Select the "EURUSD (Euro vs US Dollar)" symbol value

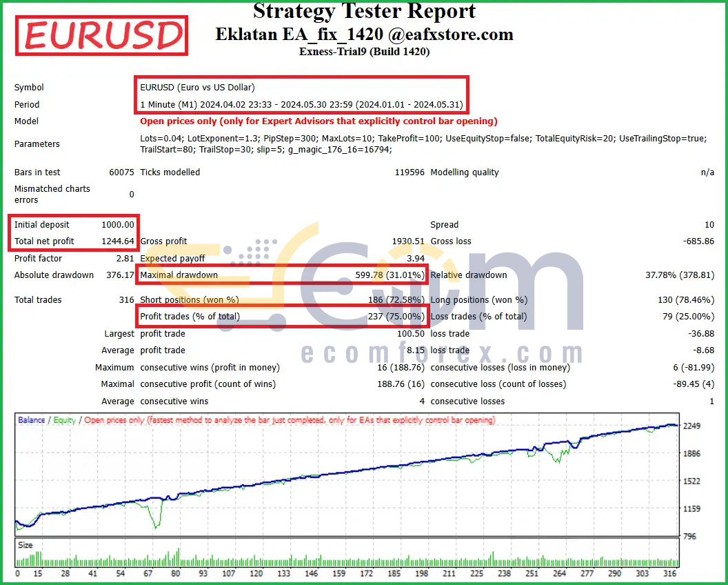point(197,88)
